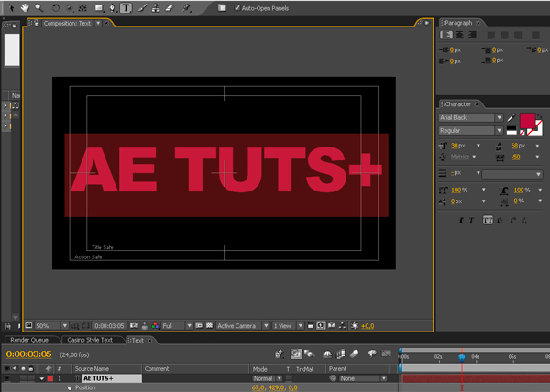Toggle Superscript in Character panel
Image resolution: width=550 pixels, height=392 pixels.
(512, 220)
